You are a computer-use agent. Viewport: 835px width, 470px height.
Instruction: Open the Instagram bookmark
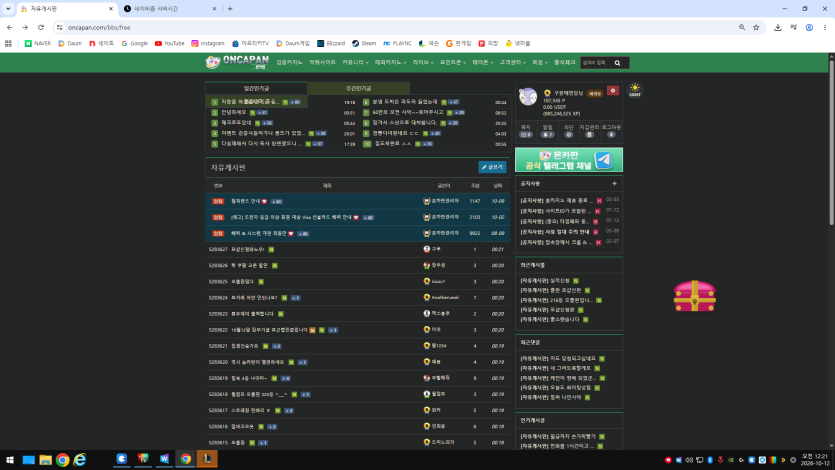tap(208, 43)
